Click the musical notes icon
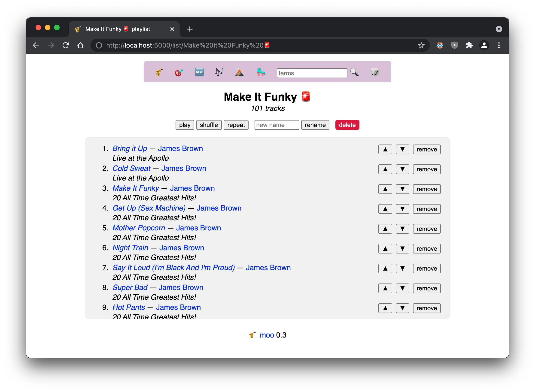The height and width of the screenshot is (392, 535). coord(219,72)
